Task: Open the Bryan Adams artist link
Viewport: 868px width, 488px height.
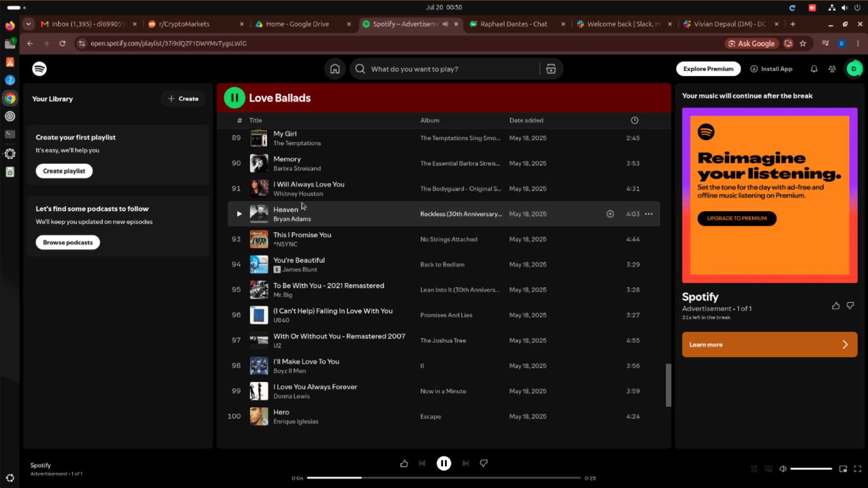Action: click(292, 219)
